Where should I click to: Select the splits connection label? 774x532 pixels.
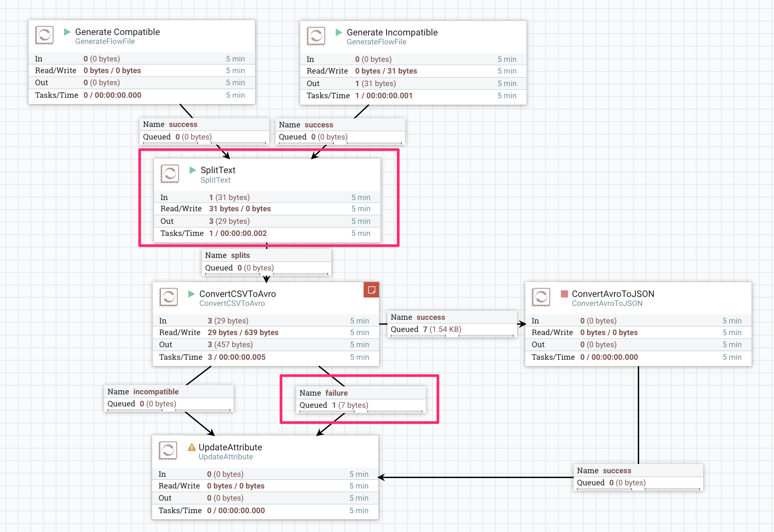[240, 255]
